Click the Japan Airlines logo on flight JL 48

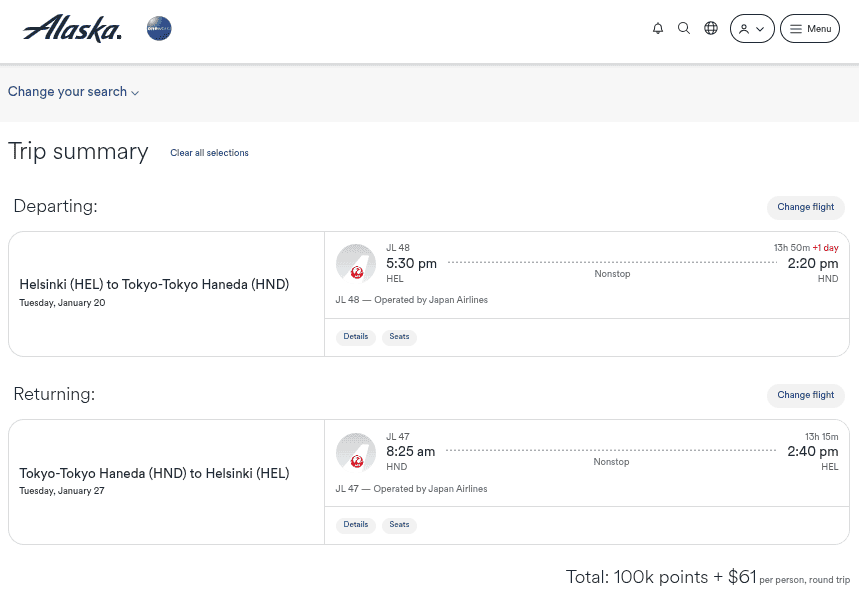tap(355, 263)
